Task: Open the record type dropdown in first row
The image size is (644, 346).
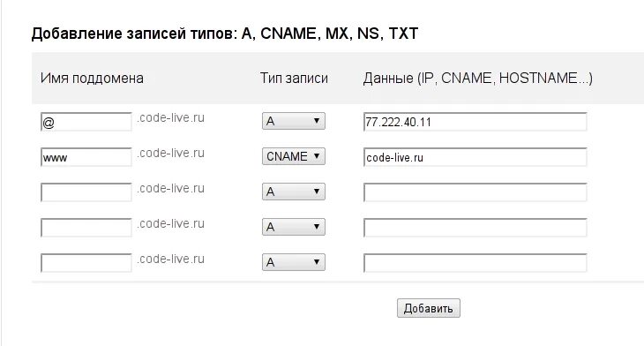Action: click(x=294, y=121)
